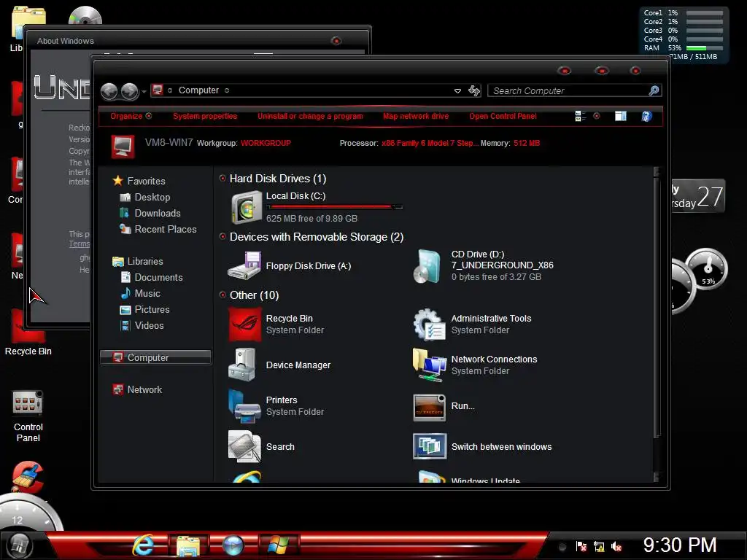Open the CD Drive (D:) icon
747x560 pixels.
(427, 266)
